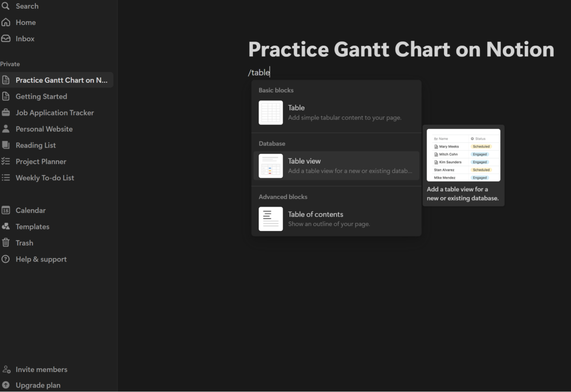Open the Reading List page
The height and width of the screenshot is (392, 571).
pyautogui.click(x=36, y=145)
